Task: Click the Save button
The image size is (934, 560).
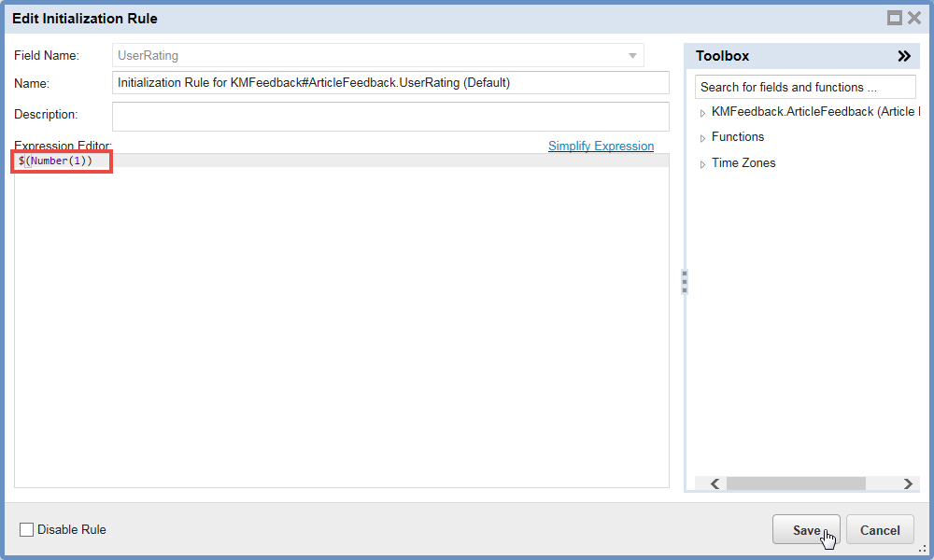Action: point(805,530)
